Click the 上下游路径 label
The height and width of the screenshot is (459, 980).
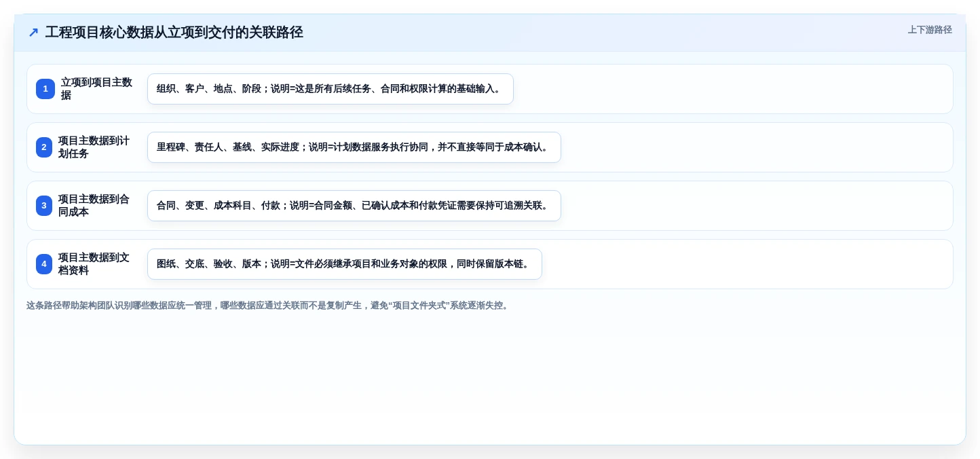[x=930, y=30]
